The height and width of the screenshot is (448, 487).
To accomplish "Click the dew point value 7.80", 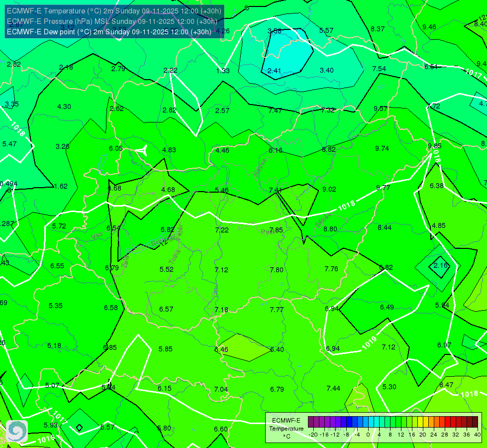I will click(277, 270).
